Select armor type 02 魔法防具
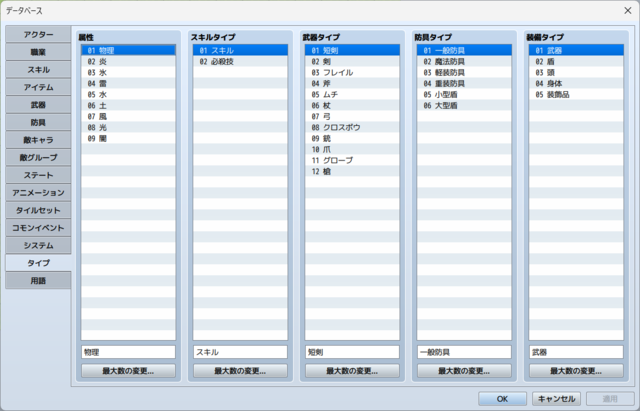The width and height of the screenshot is (640, 411). point(464,61)
